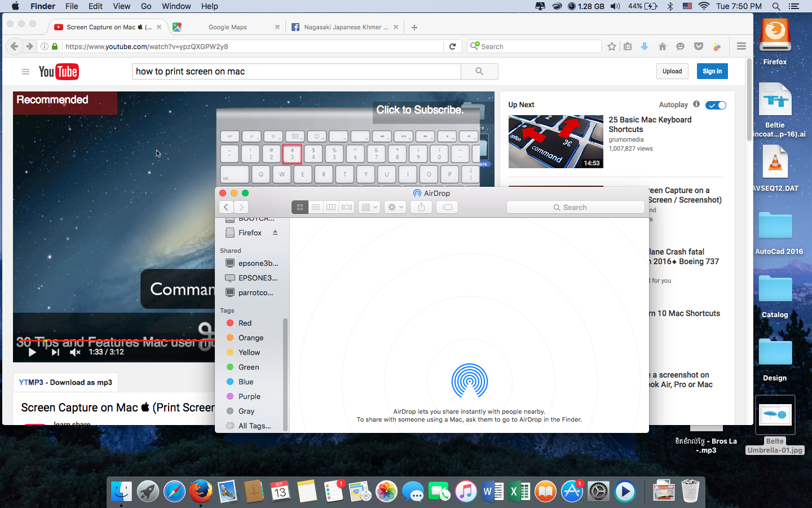Bookmark this page with the star icon

tap(612, 47)
